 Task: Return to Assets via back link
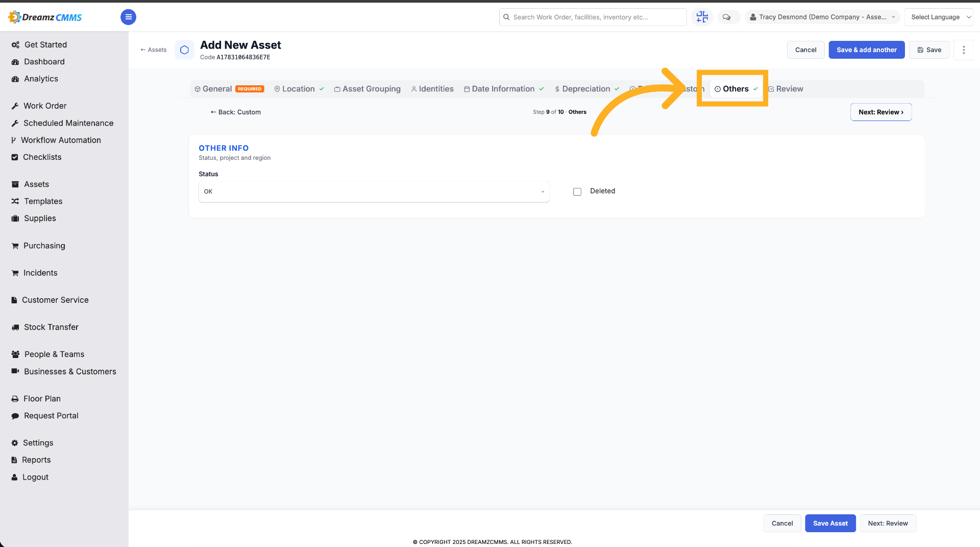tap(154, 50)
